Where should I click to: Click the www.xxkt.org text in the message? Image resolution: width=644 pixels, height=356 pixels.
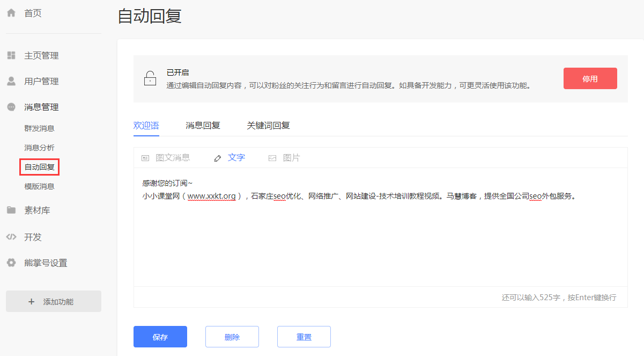[212, 196]
